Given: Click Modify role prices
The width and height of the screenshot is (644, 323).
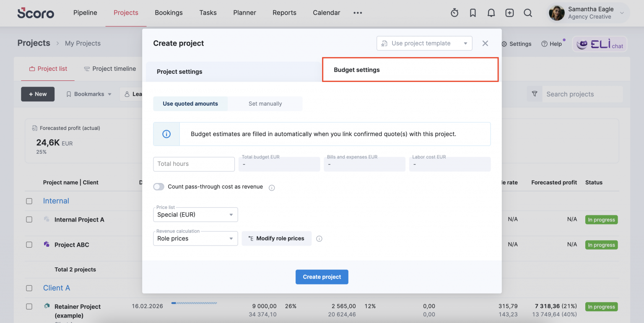Looking at the screenshot, I should pyautogui.click(x=276, y=238).
